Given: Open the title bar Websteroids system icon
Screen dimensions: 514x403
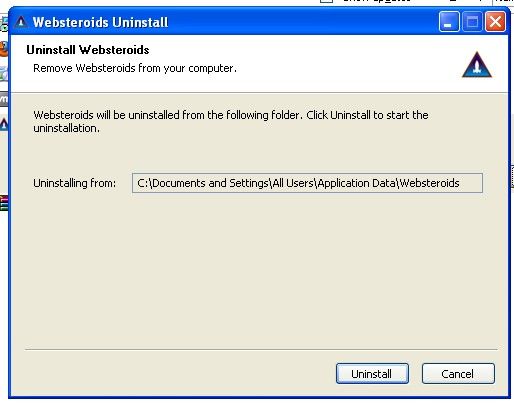Looking at the screenshot, I should click(x=21, y=22).
